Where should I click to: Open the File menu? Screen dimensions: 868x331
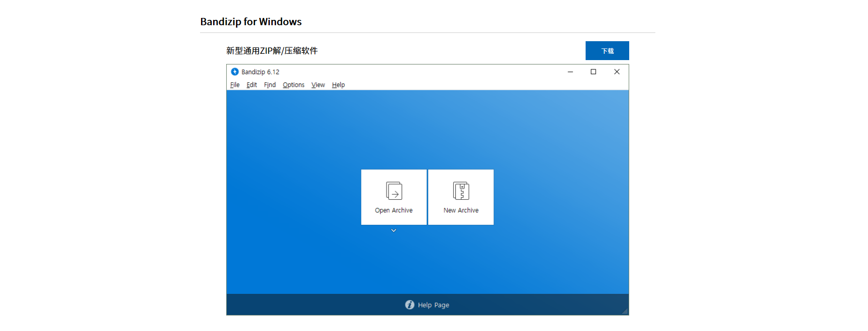click(x=235, y=85)
